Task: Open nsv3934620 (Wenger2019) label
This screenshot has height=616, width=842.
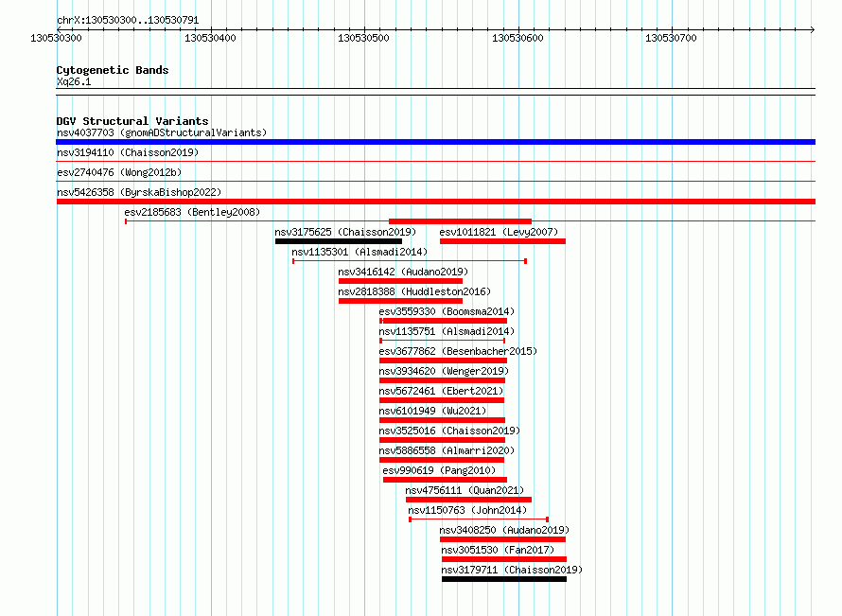Action: pyautogui.click(x=444, y=371)
